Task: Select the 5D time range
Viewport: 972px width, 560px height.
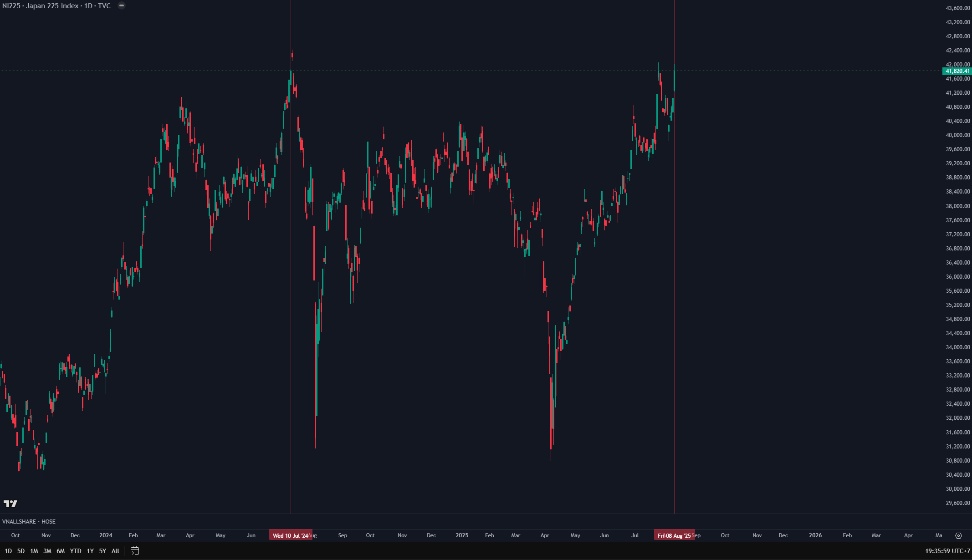Action: click(21, 551)
